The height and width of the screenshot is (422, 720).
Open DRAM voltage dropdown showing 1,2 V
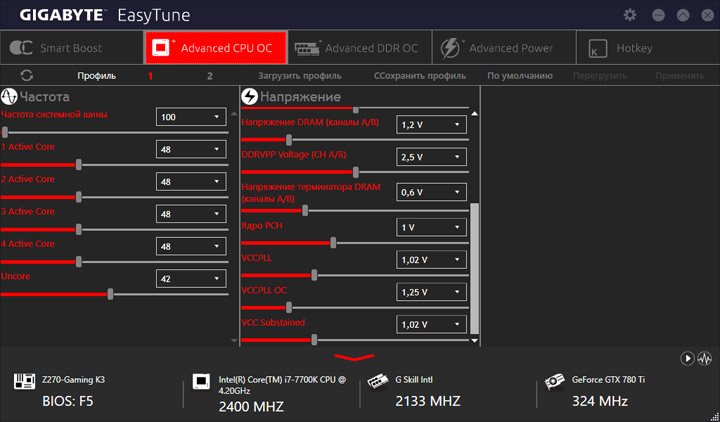431,124
